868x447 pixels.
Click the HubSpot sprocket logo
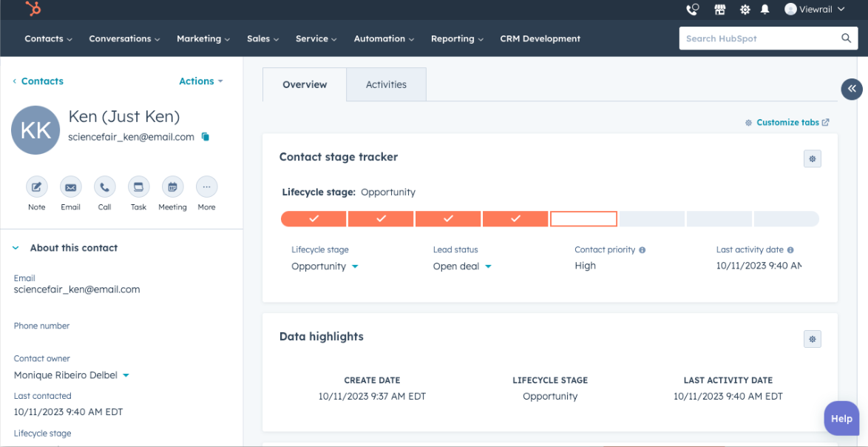click(33, 9)
